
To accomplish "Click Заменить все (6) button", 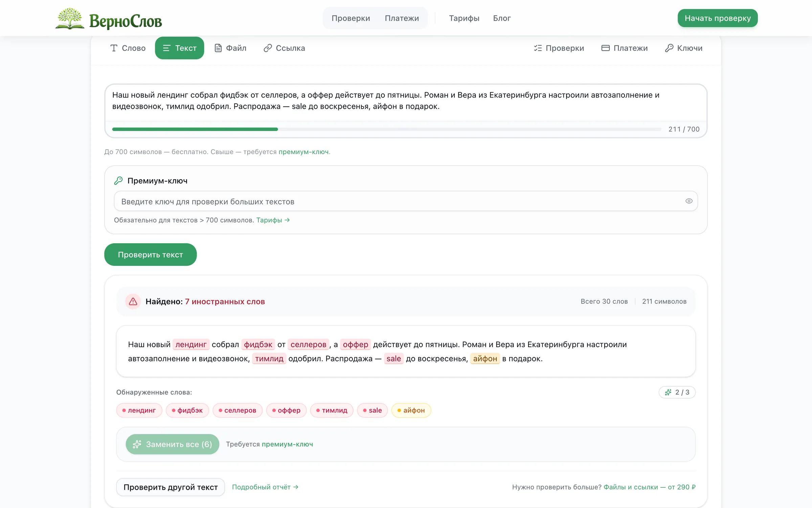I will [173, 444].
